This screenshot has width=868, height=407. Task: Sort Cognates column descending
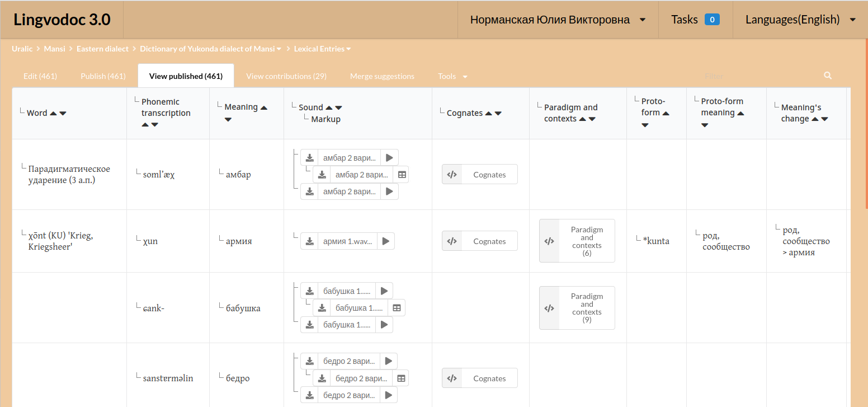pyautogui.click(x=498, y=113)
